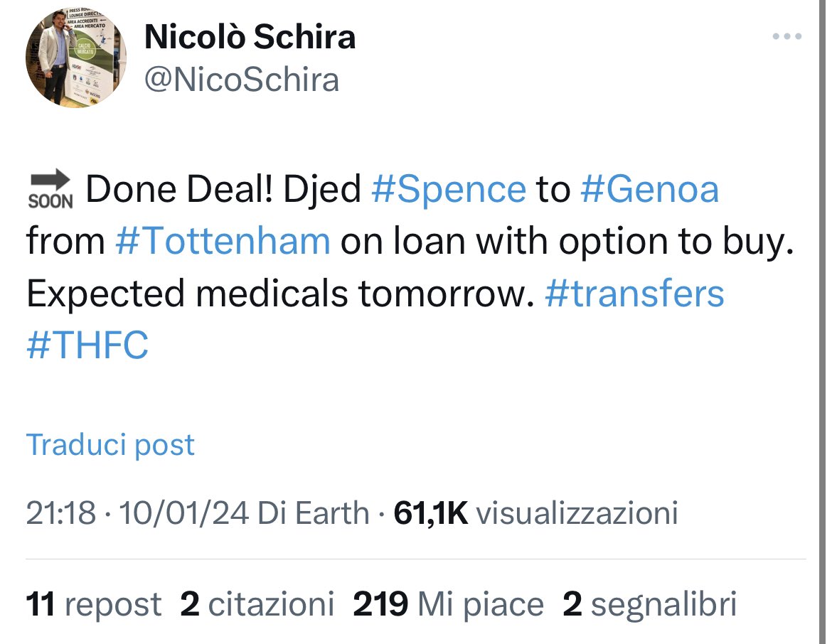Click the SOON arrow emoji
832x644 pixels.
coord(50,189)
